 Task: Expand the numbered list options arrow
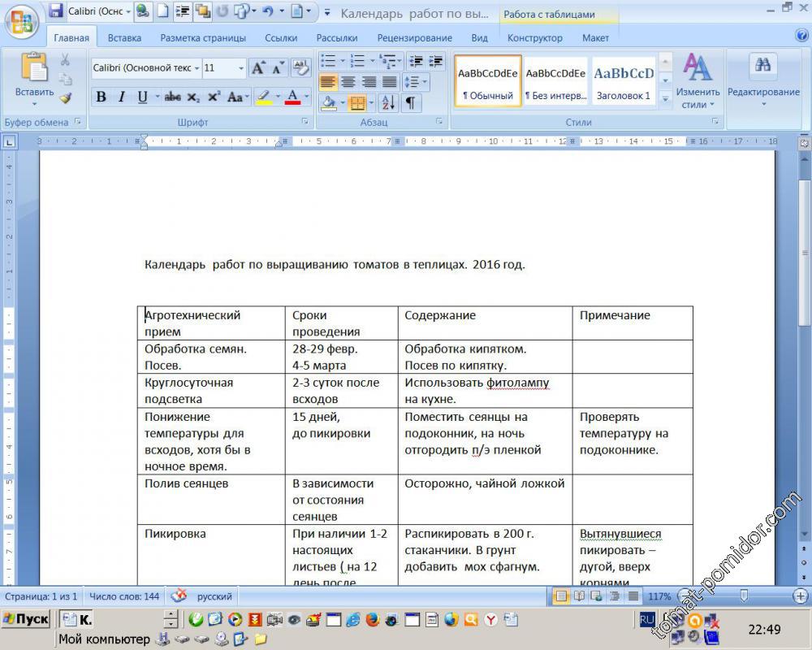tap(373, 61)
